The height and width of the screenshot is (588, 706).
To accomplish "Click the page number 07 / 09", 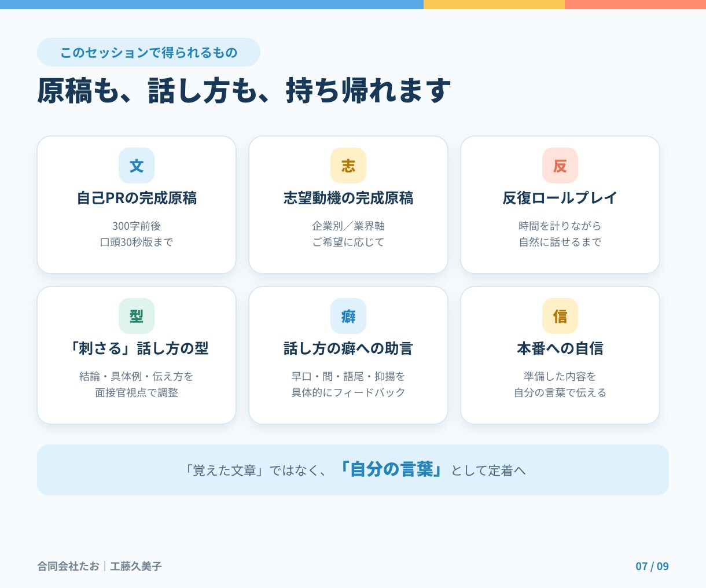I will click(x=652, y=566).
